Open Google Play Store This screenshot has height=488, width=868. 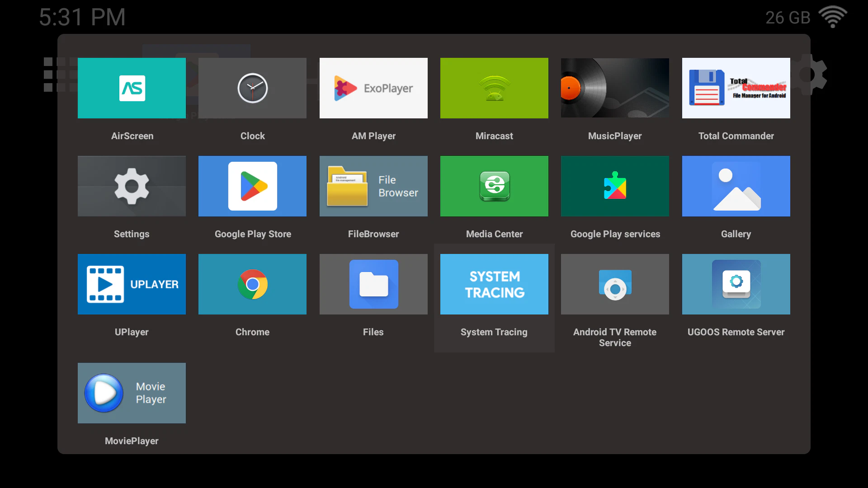pyautogui.click(x=252, y=186)
